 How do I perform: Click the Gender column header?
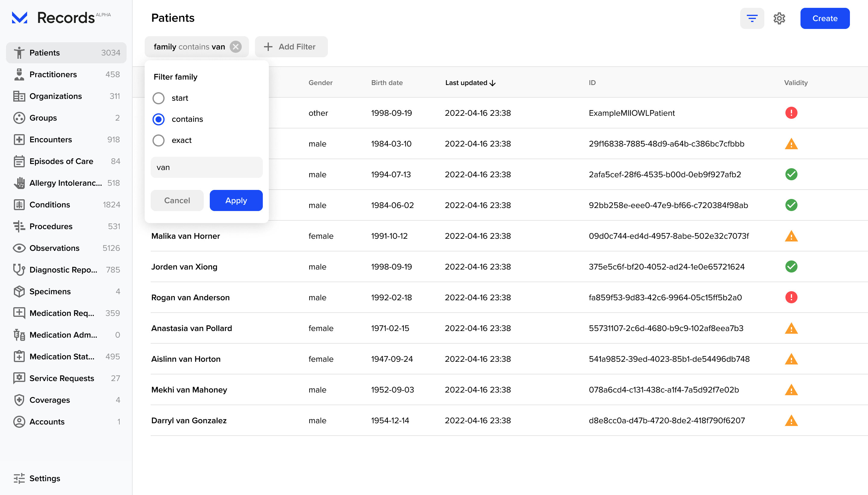coord(320,83)
